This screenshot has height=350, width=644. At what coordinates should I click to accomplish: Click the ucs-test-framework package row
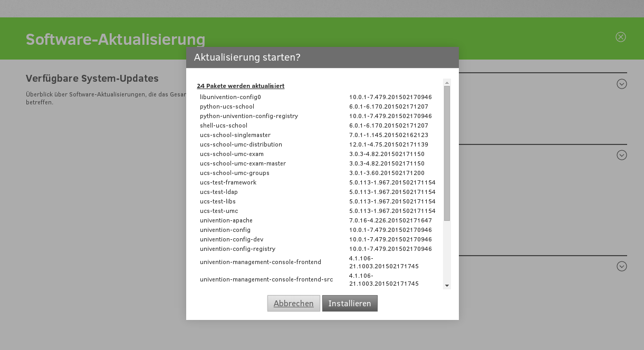coord(228,182)
